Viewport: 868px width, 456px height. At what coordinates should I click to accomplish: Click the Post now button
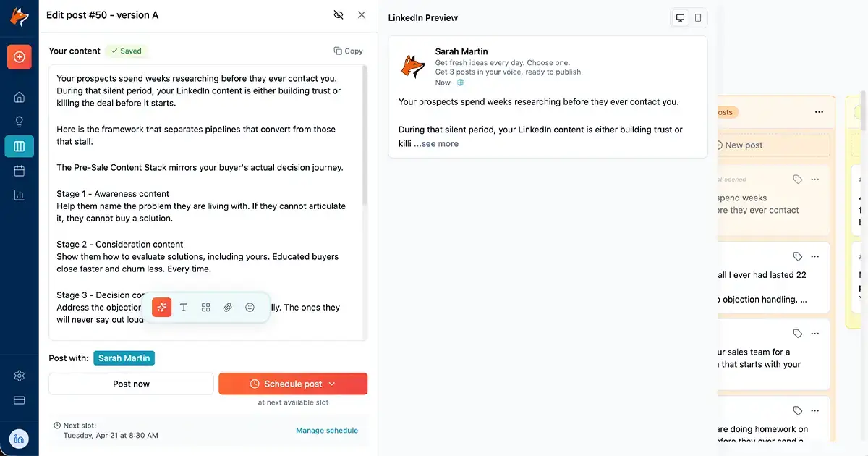coord(131,384)
